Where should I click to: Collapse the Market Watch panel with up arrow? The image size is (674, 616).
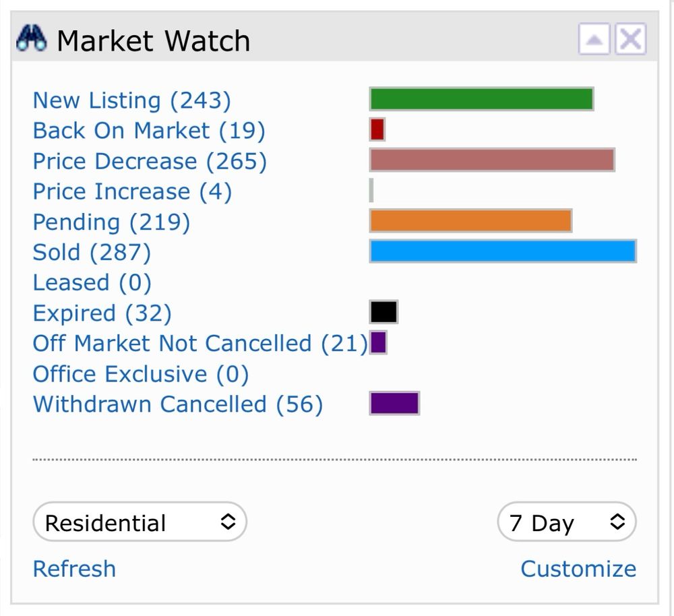(594, 39)
